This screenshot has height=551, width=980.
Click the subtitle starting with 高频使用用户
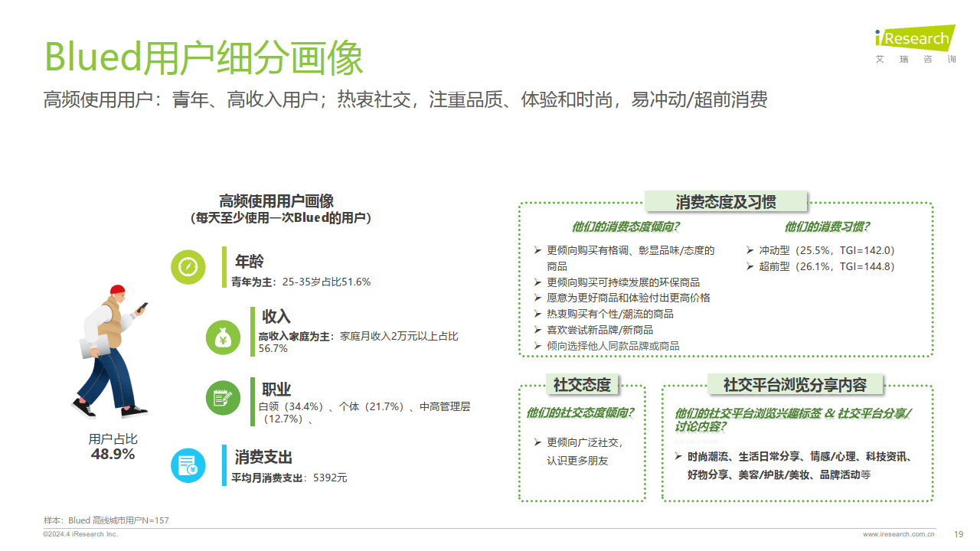point(406,100)
